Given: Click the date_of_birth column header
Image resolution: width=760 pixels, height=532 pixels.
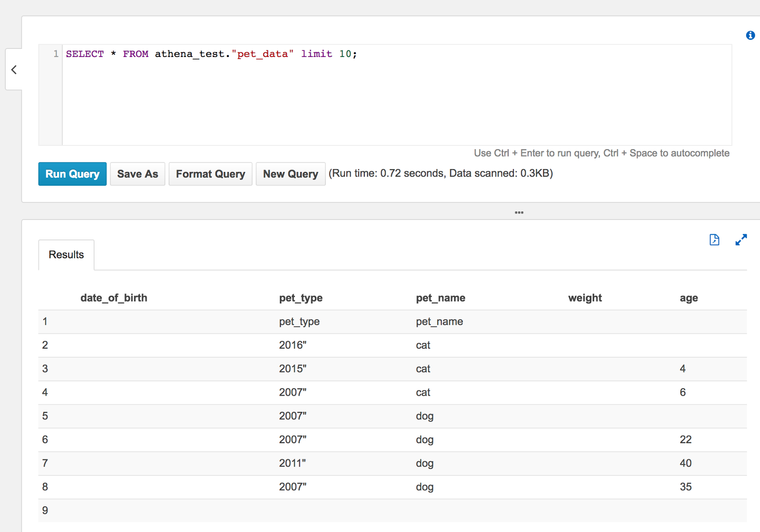Looking at the screenshot, I should [x=114, y=298].
